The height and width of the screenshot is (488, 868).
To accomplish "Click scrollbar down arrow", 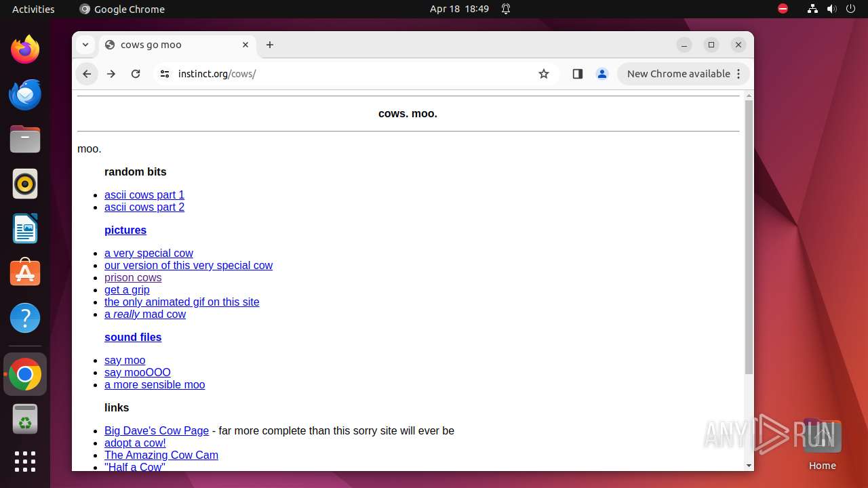I will [749, 466].
